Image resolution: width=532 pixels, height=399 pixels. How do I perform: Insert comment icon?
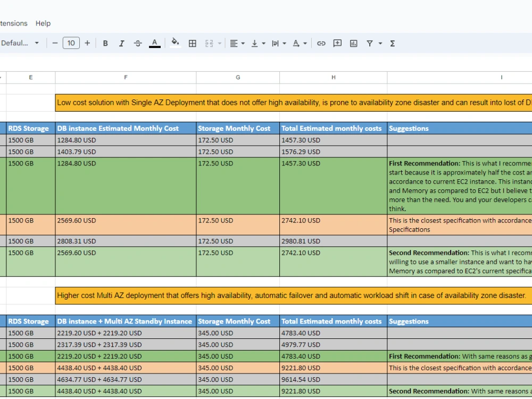337,44
